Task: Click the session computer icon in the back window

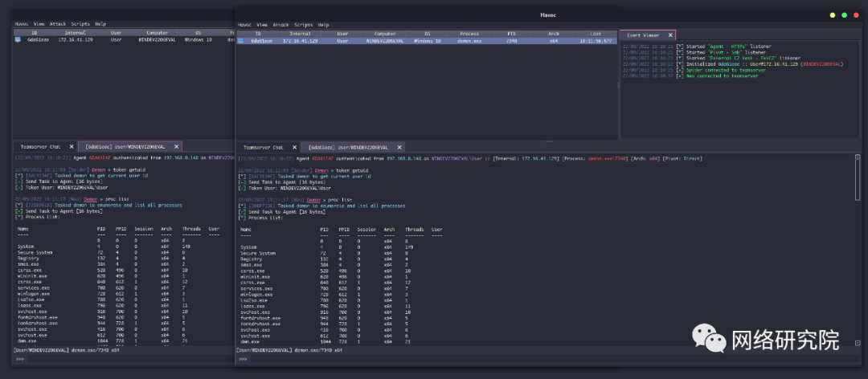Action: [x=18, y=40]
